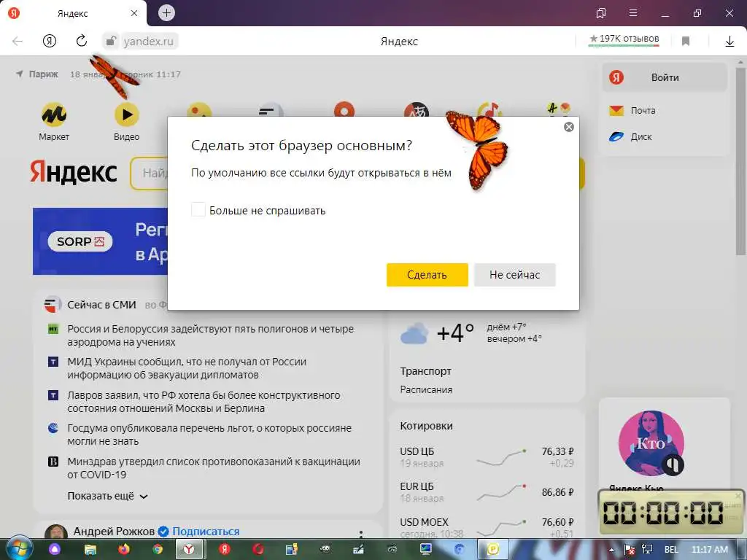Open the Opera icon in the taskbar

click(x=258, y=550)
